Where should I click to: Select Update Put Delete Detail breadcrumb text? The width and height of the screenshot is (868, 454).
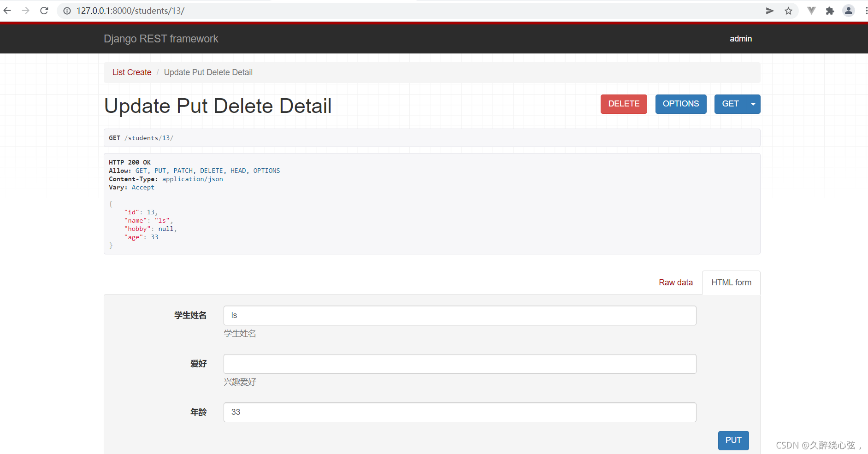tap(208, 72)
